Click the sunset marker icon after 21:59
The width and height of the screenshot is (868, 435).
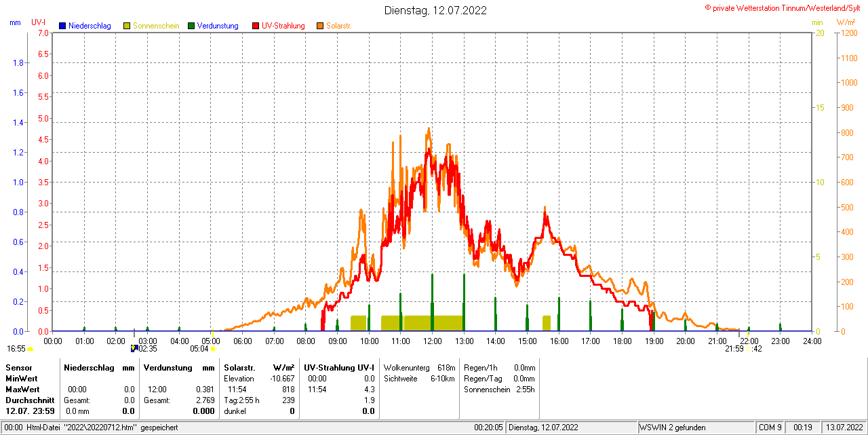[748, 349]
